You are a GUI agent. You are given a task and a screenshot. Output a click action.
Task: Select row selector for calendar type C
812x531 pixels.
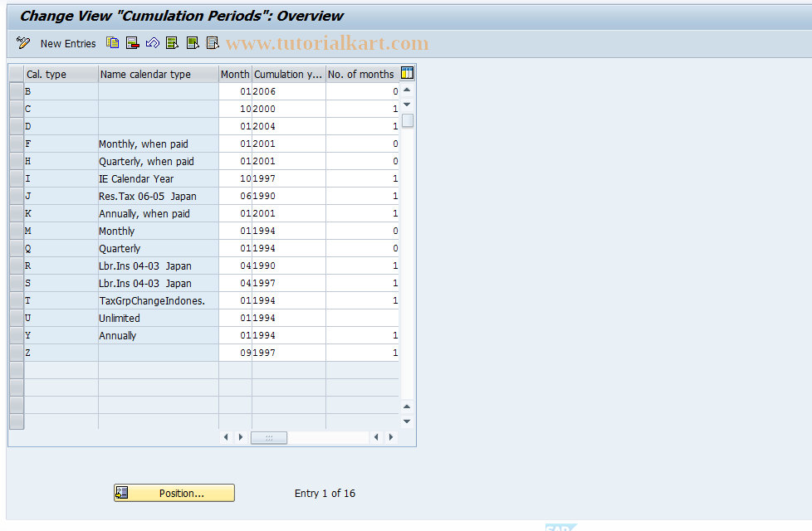17,109
